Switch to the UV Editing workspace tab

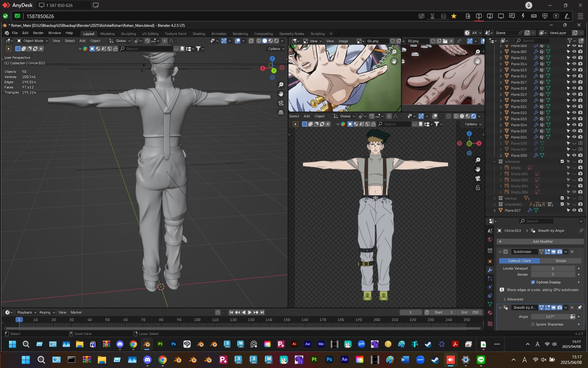(150, 34)
